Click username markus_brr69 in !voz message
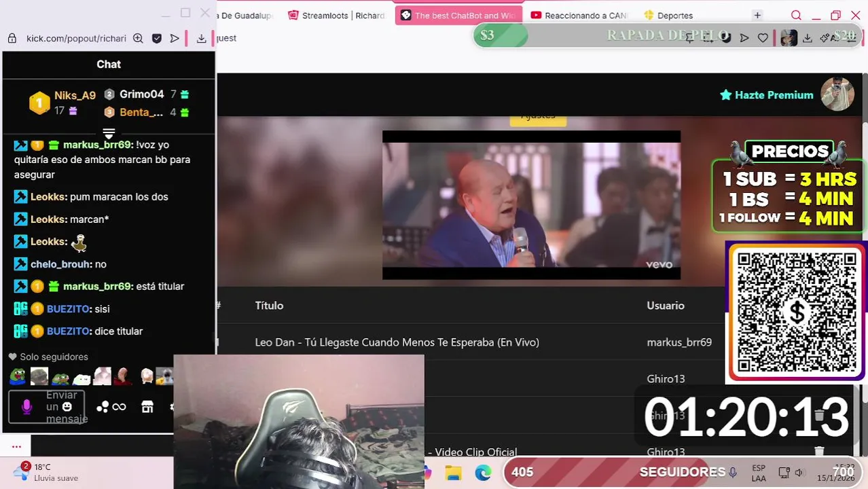This screenshot has width=868, height=489. [97, 145]
